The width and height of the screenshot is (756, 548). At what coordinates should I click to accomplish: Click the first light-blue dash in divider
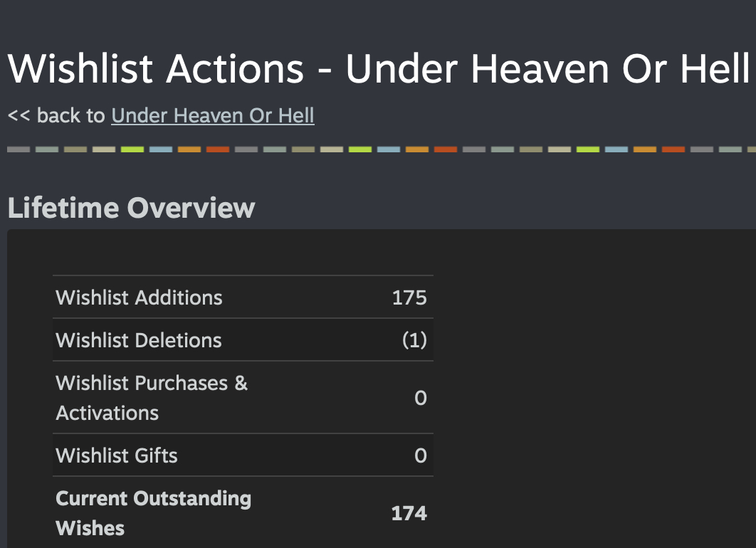(x=161, y=149)
